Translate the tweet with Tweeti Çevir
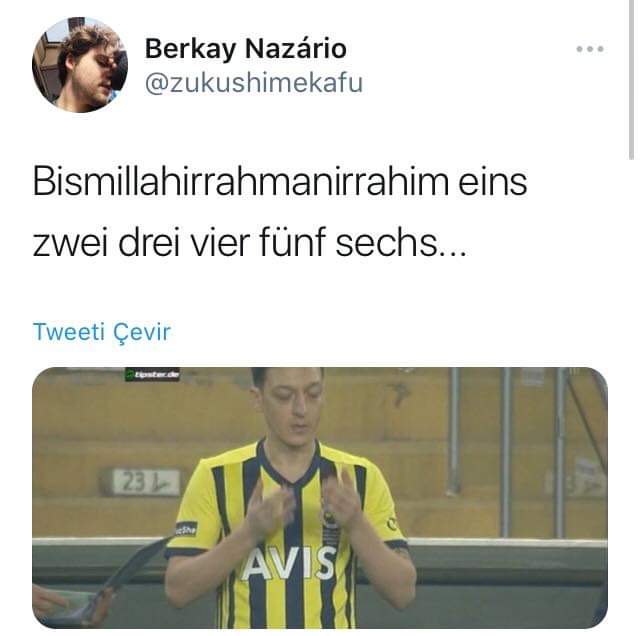 [102, 331]
